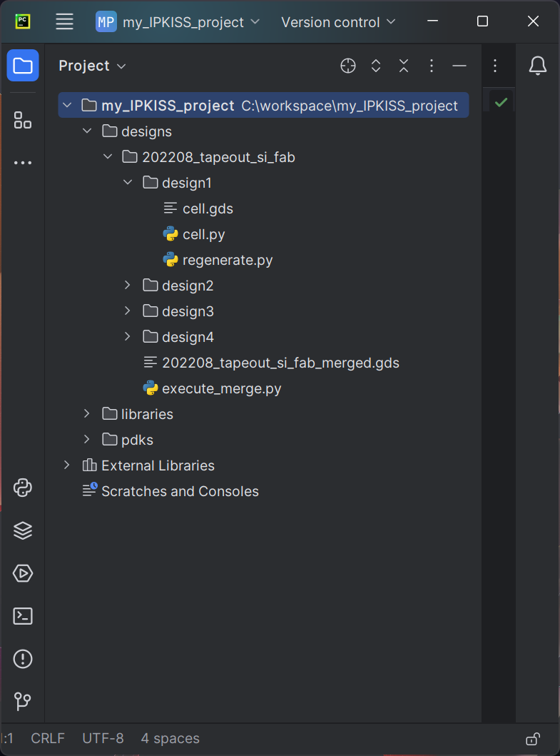Screen dimensions: 560x756
Task: Open the Version control dropdown
Action: [x=337, y=22]
